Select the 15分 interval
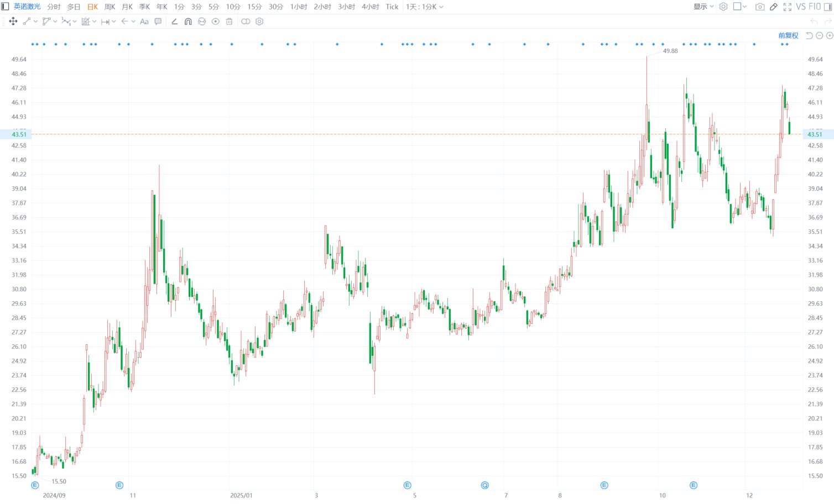The height and width of the screenshot is (504, 834). coord(254,7)
